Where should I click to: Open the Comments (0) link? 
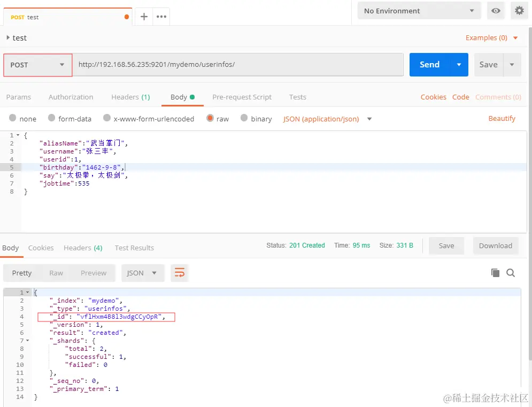(x=498, y=97)
